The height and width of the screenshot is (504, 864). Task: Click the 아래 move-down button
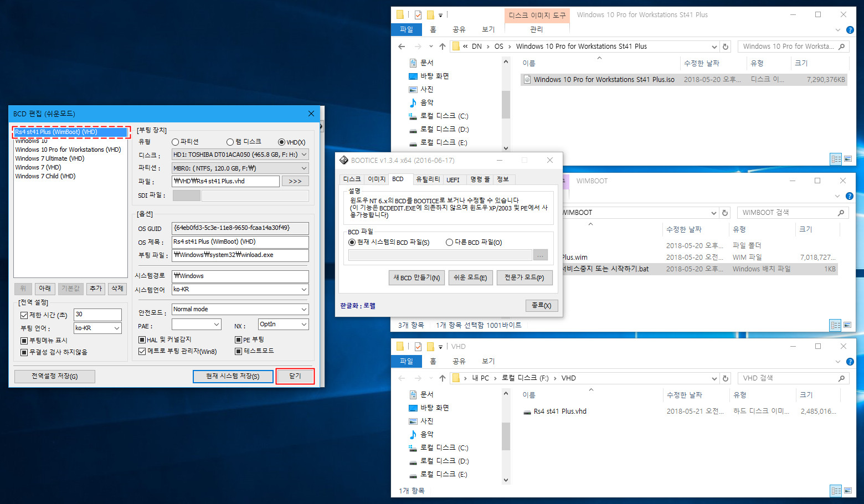(x=45, y=289)
